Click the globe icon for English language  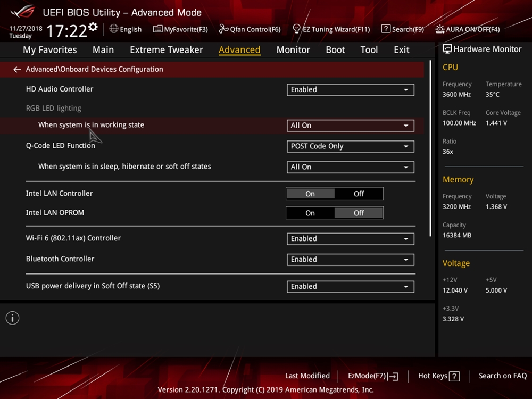pyautogui.click(x=114, y=29)
